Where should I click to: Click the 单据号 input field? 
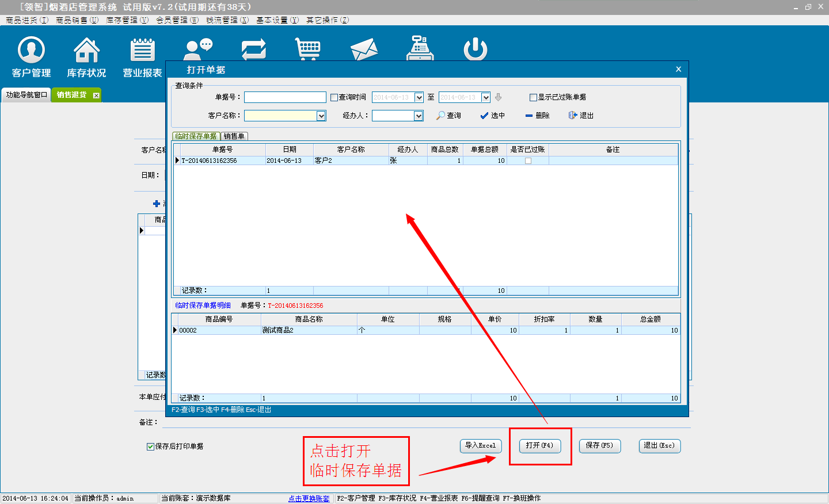(285, 97)
